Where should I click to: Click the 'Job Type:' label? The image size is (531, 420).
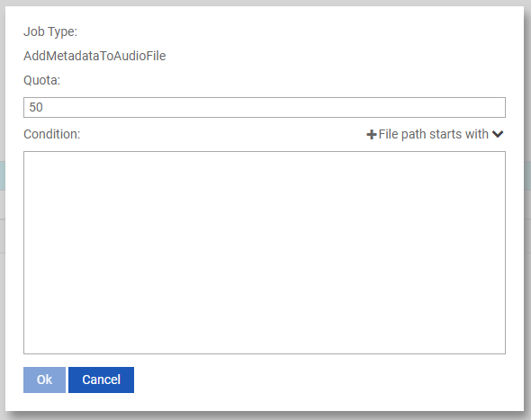coord(50,31)
